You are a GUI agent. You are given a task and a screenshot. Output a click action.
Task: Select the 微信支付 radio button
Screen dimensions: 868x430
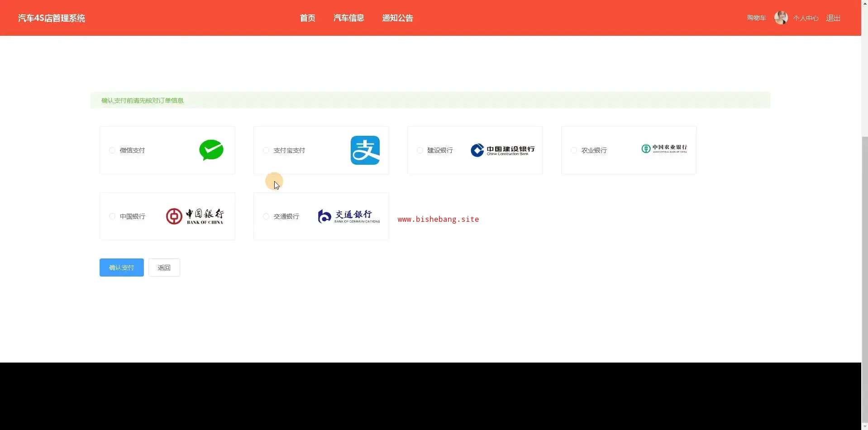tap(112, 150)
